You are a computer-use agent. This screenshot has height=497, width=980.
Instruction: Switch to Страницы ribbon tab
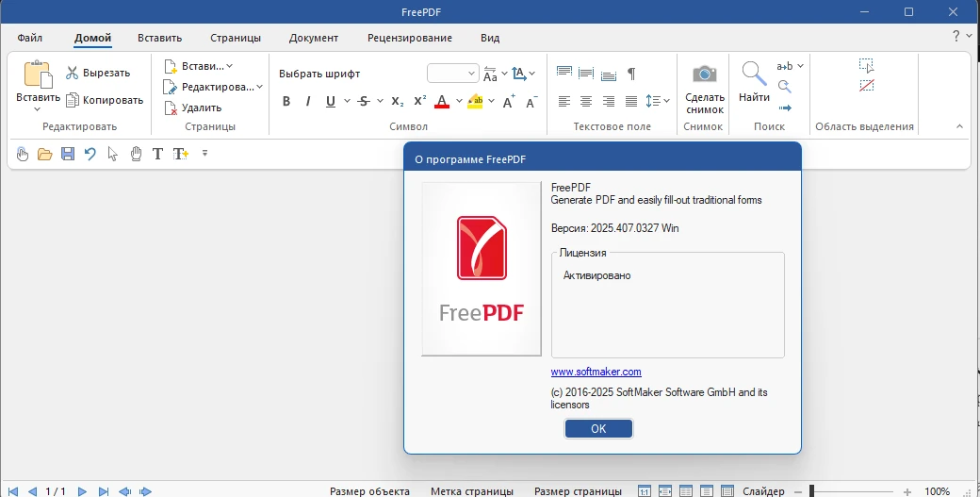click(236, 38)
